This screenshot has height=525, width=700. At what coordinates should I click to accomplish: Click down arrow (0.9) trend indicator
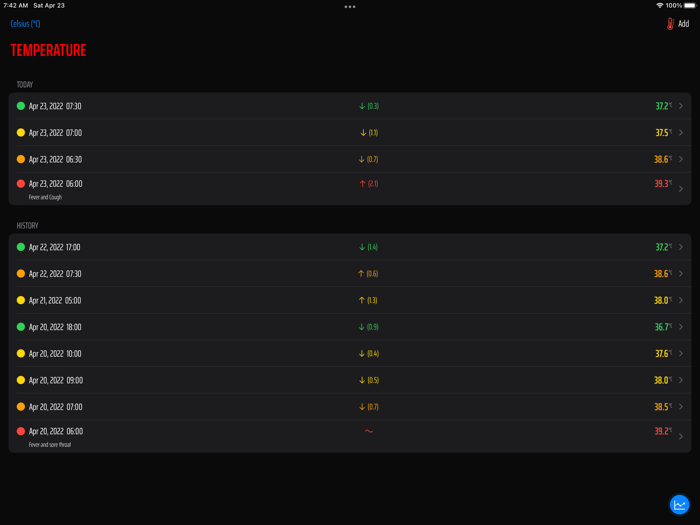(368, 327)
